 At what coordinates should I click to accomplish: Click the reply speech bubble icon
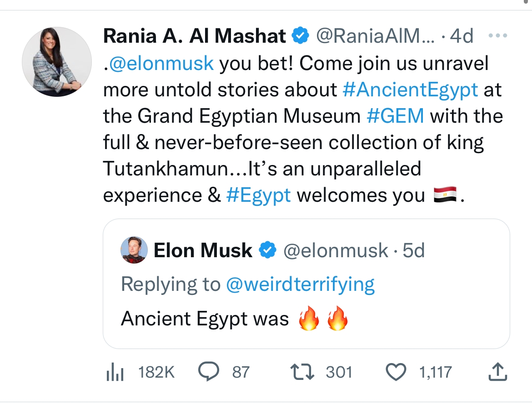(x=209, y=372)
